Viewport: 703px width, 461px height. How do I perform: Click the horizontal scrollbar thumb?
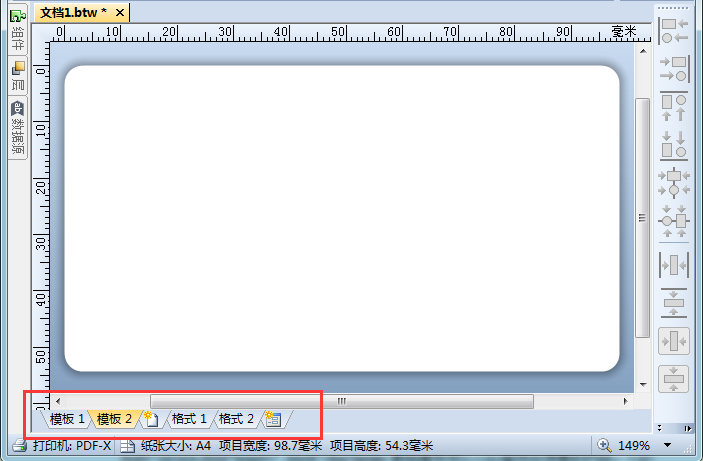(x=340, y=401)
